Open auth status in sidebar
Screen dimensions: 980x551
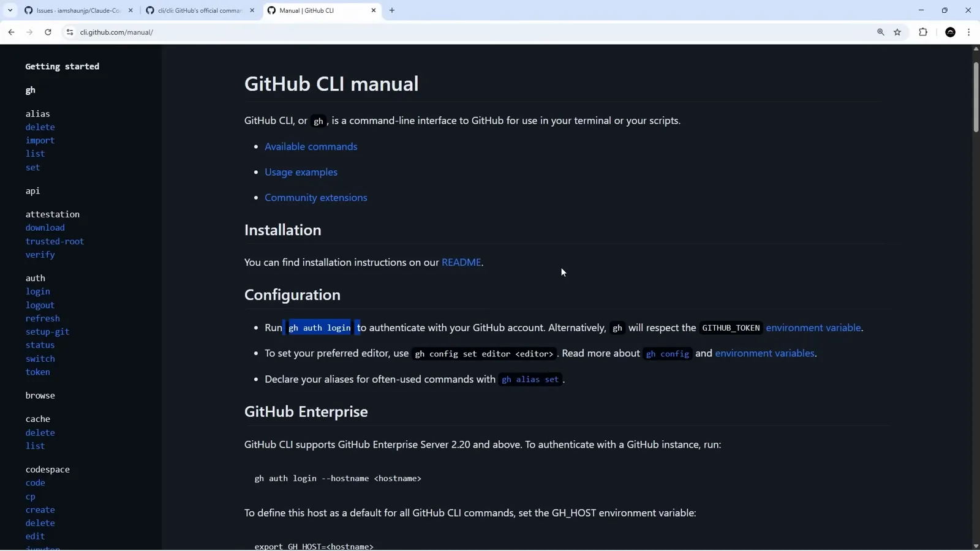click(40, 345)
